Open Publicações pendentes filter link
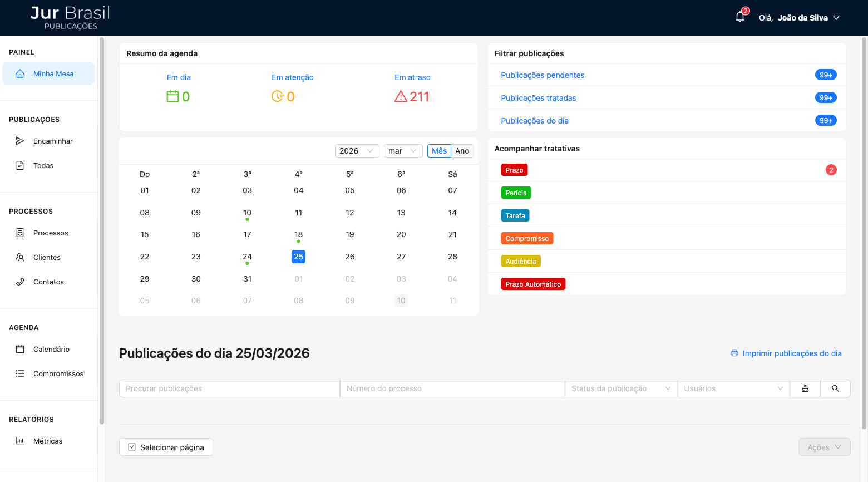 point(542,75)
